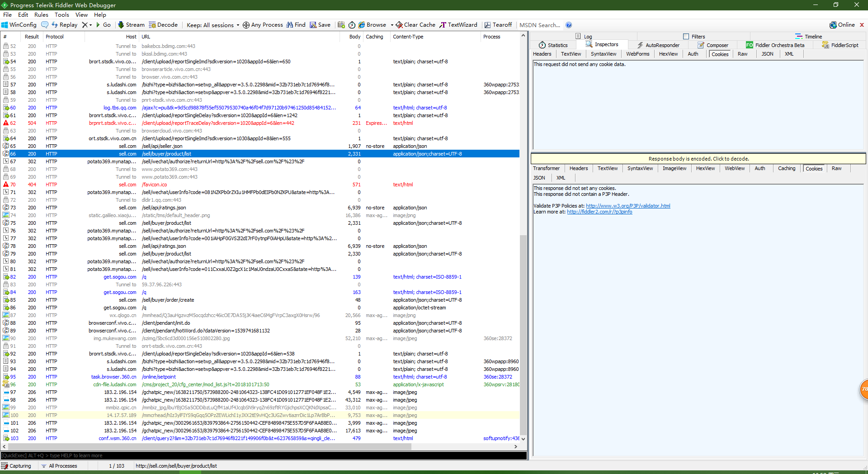868x474 pixels.
Task: Open the Keep: All sessions dropdown
Action: (x=213, y=25)
